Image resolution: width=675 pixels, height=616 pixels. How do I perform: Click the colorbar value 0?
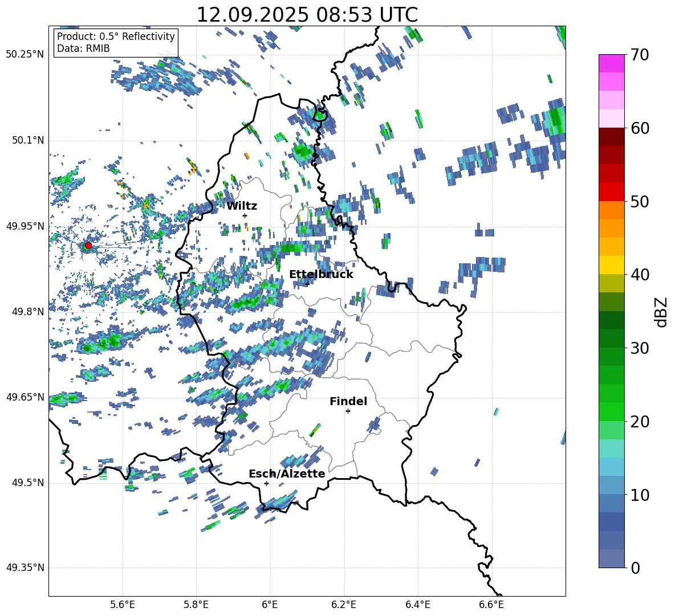click(635, 568)
